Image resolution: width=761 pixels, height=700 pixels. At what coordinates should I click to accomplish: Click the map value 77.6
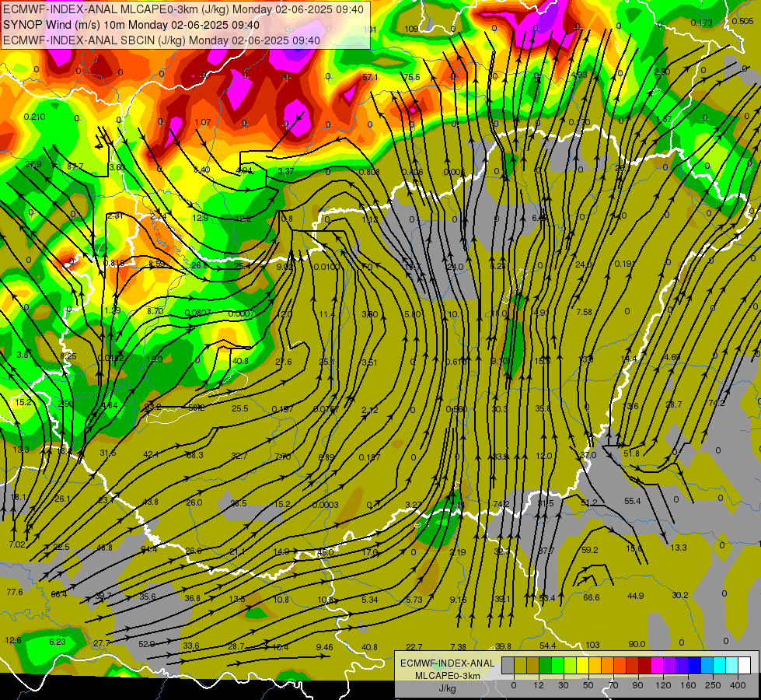tap(15, 592)
